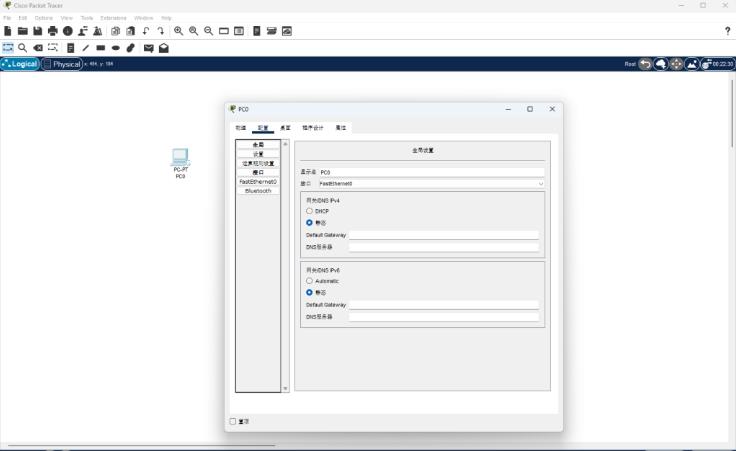The width and height of the screenshot is (736, 451).
Task: Zoom in on the workspace
Action: pyautogui.click(x=178, y=31)
